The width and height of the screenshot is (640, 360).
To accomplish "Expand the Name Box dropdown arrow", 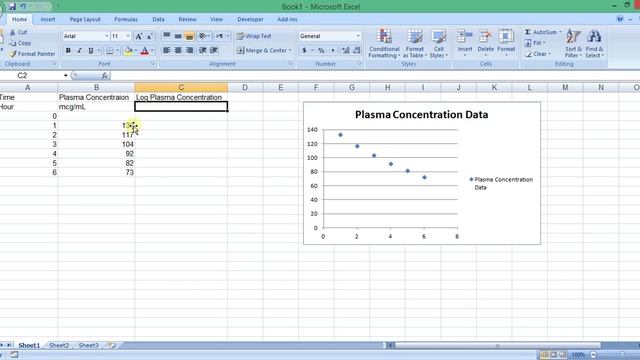I will 65,76.
